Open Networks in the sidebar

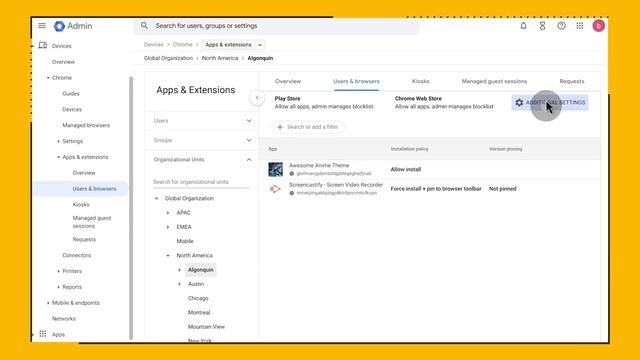click(x=64, y=318)
